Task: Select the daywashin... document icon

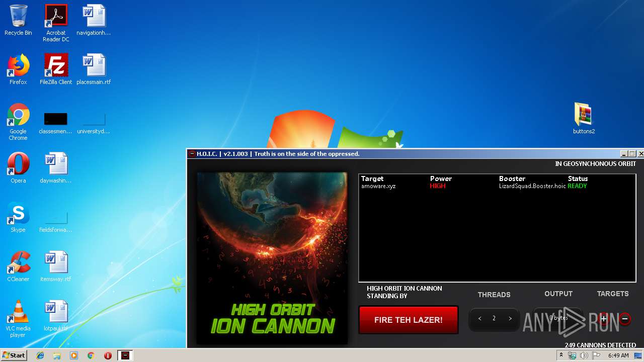Action: (x=56, y=168)
